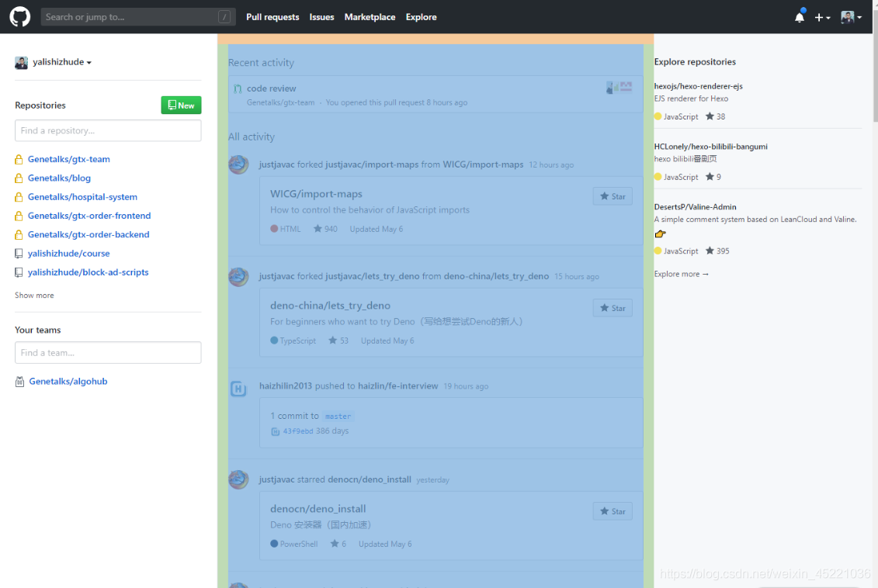Open Issues in top navigation
This screenshot has height=588, width=878.
coord(321,17)
